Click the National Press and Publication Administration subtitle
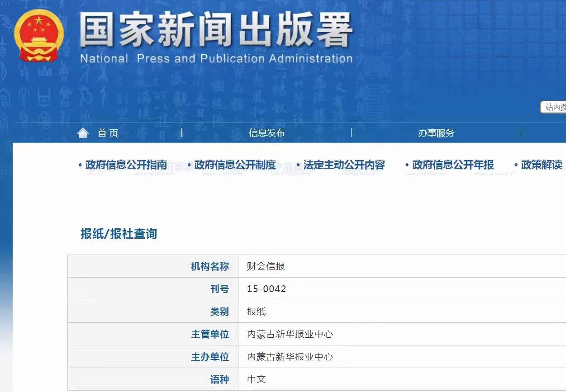Viewport: 566px width, 392px height. pos(216,59)
